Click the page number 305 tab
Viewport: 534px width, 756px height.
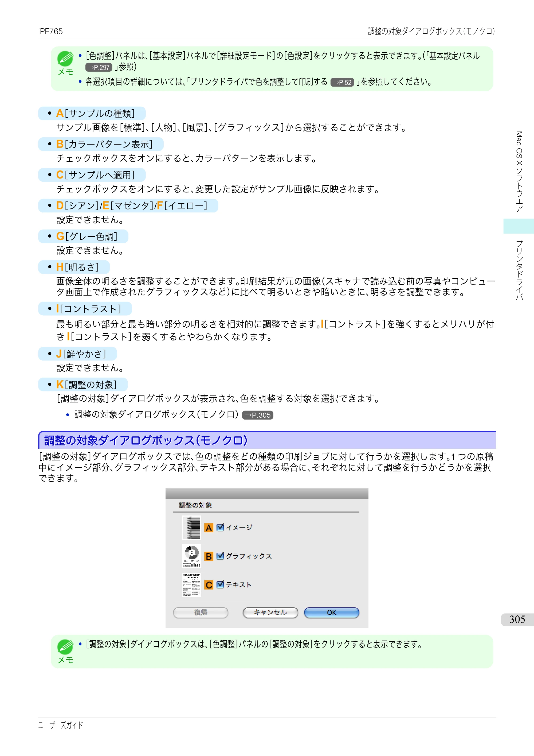[517, 619]
